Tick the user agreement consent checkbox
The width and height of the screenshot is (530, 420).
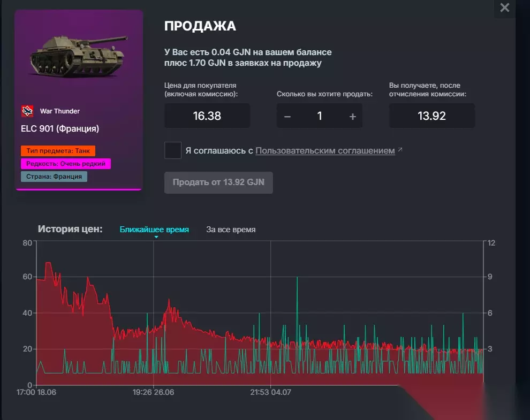coord(173,150)
